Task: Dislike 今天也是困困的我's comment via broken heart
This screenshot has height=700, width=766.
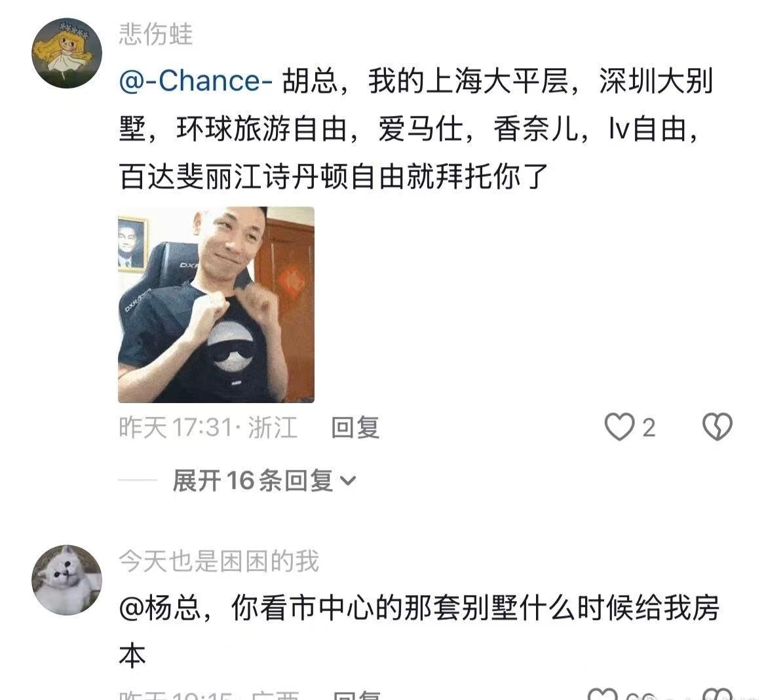Action: click(x=717, y=695)
